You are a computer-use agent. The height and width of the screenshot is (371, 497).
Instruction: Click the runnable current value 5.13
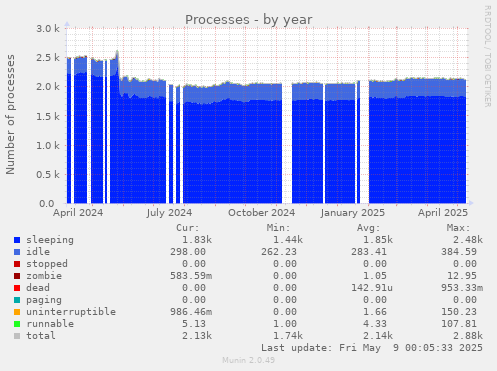click(x=194, y=324)
